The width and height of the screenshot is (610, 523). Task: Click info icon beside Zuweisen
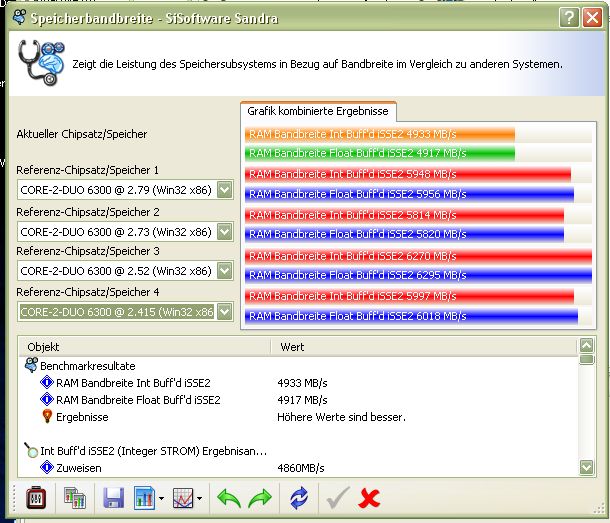pos(47,467)
